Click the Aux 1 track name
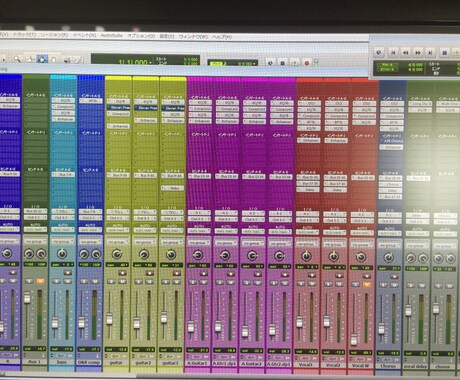460x380 pixels. (34, 362)
